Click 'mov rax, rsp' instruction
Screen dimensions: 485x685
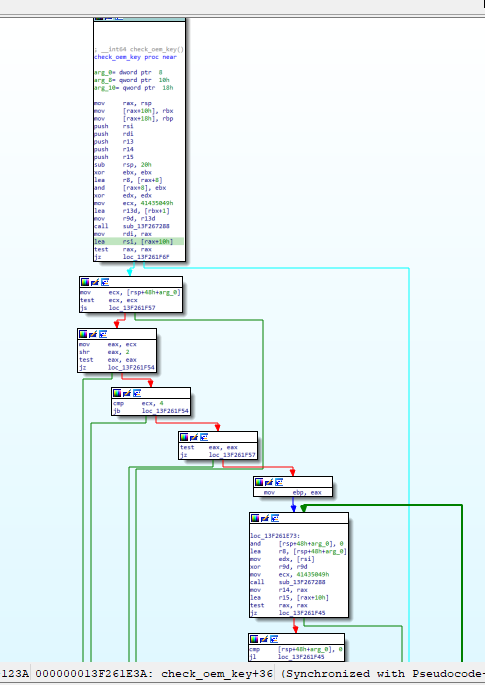(123, 104)
